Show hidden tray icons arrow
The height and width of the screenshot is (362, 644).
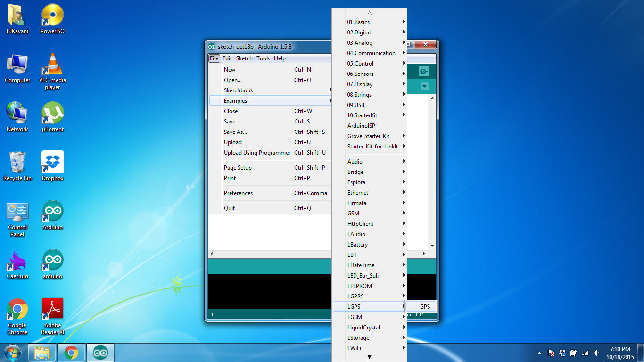539,353
